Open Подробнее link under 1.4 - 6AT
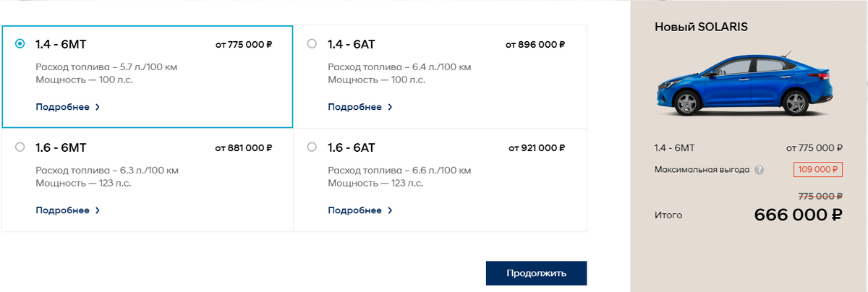 [359, 107]
